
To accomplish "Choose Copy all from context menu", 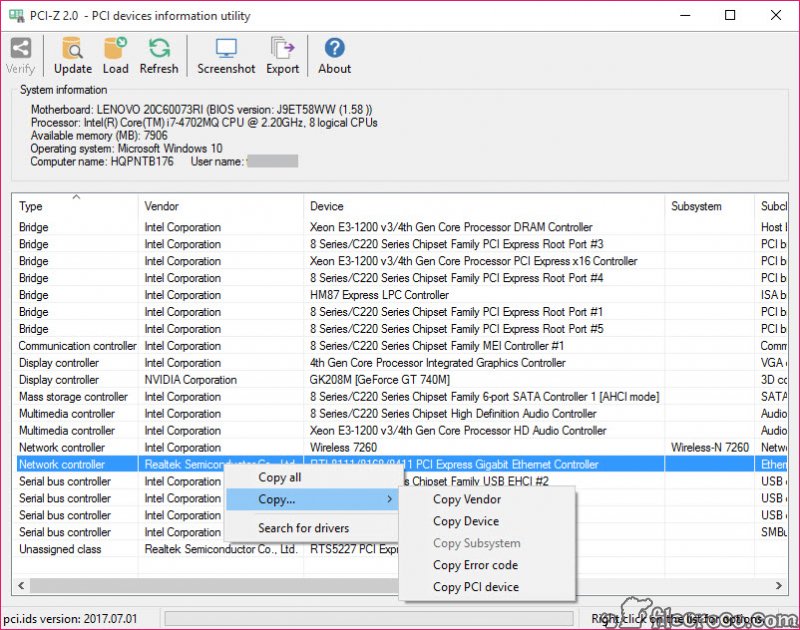I will 311,477.
